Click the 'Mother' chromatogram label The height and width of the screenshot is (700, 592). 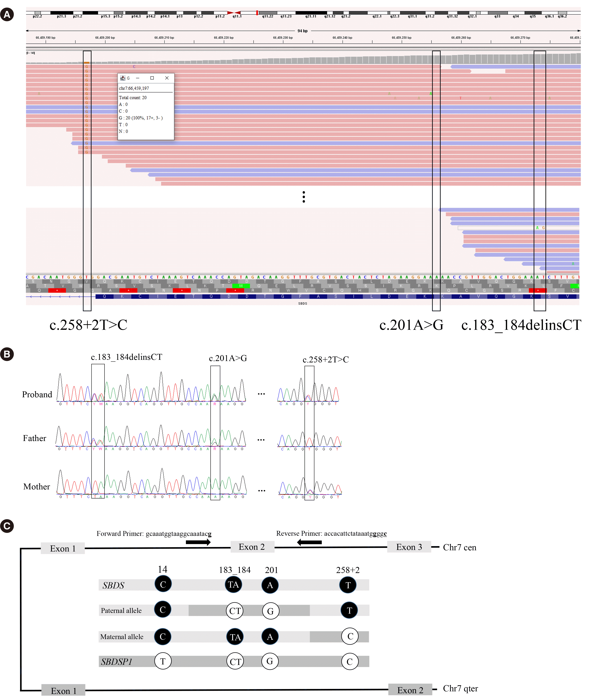point(37,486)
